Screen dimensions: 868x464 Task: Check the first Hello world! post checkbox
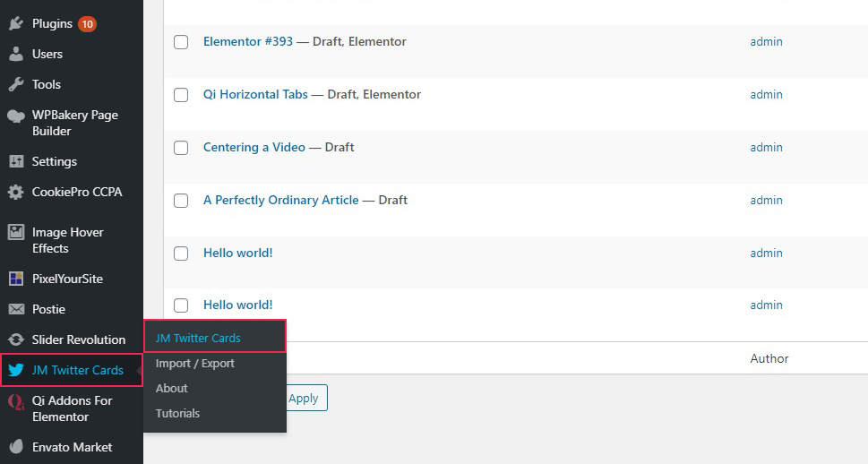[x=181, y=253]
